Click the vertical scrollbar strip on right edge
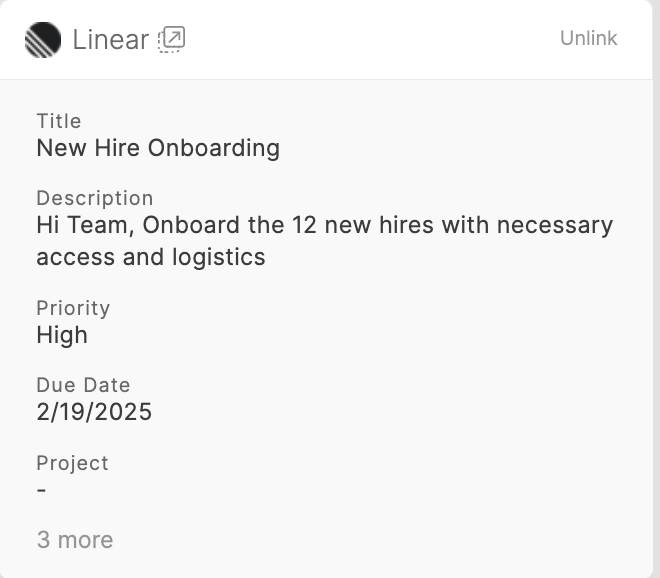660x578 pixels. coord(656,289)
